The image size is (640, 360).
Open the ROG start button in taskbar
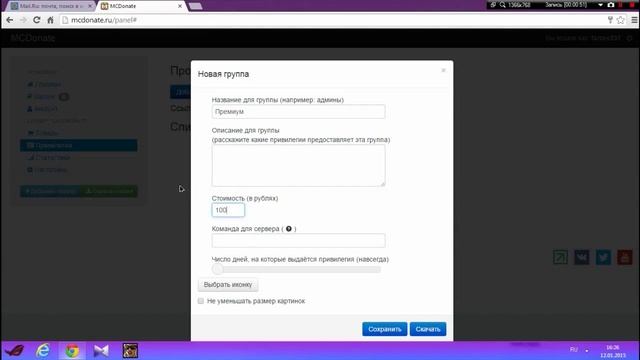click(14, 351)
